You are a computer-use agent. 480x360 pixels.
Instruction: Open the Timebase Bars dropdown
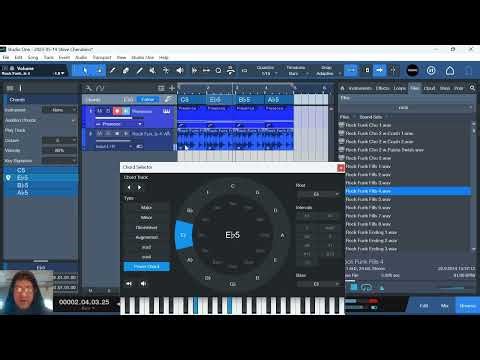[x=296, y=73]
